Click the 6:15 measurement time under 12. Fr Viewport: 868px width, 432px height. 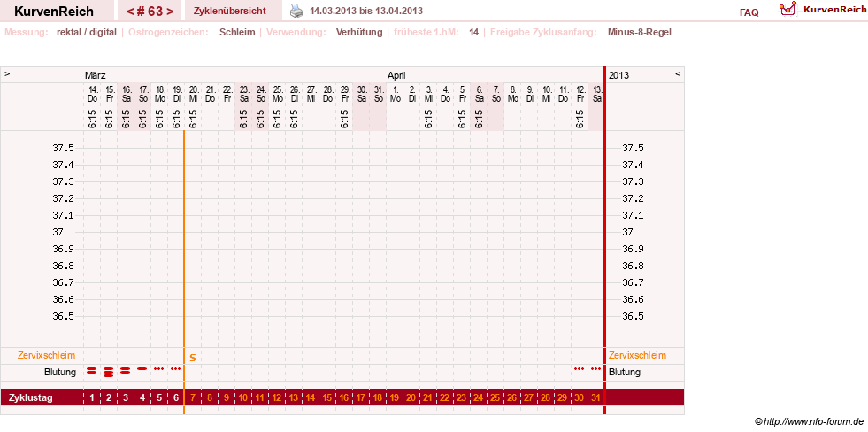pos(580,119)
